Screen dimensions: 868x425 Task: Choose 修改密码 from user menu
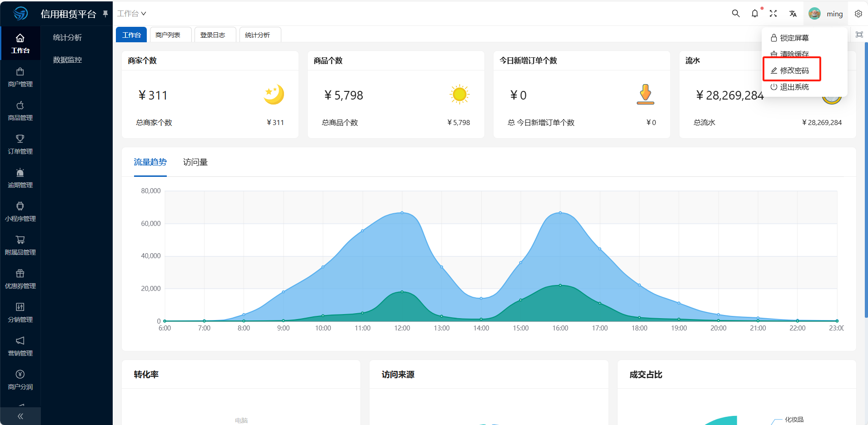(790, 70)
